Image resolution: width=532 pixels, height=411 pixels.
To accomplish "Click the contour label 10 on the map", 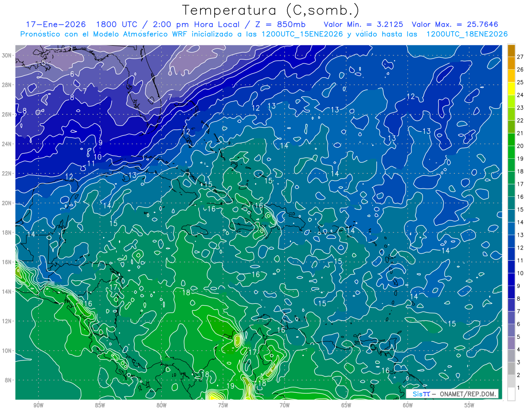I will click(x=98, y=157).
